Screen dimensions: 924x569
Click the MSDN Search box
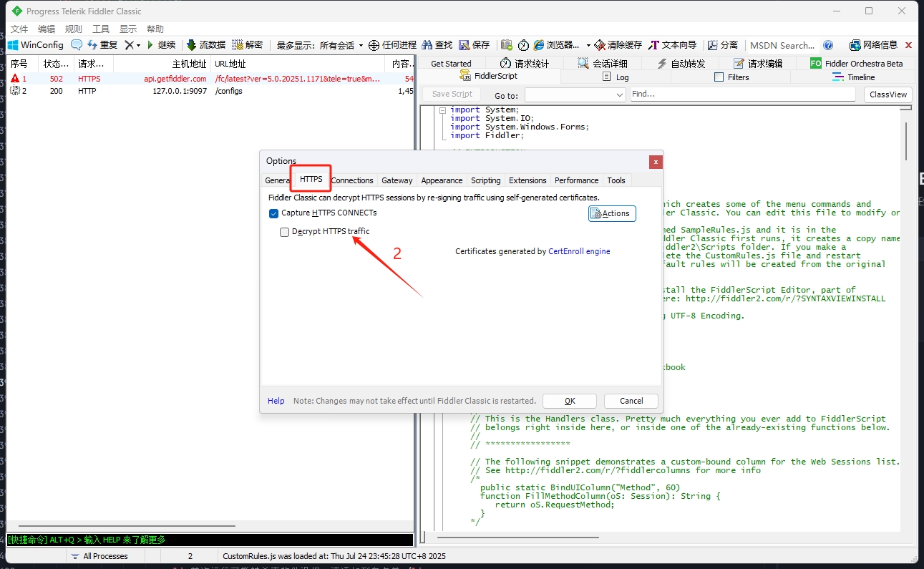click(x=782, y=45)
